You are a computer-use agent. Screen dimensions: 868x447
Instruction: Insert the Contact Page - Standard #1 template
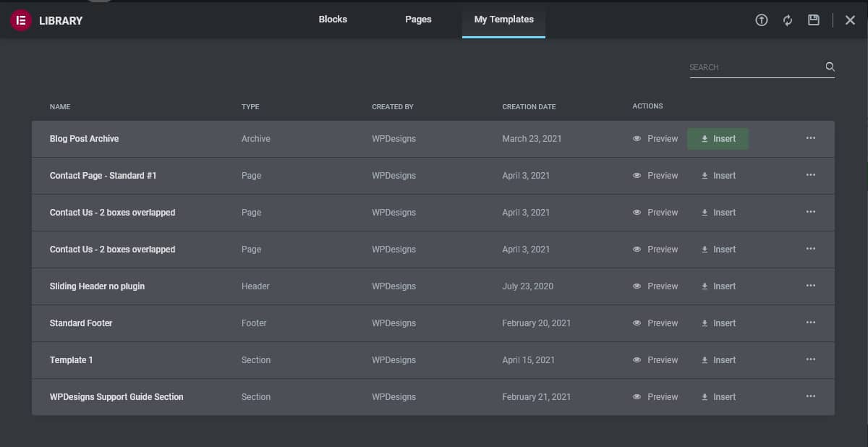[718, 176]
